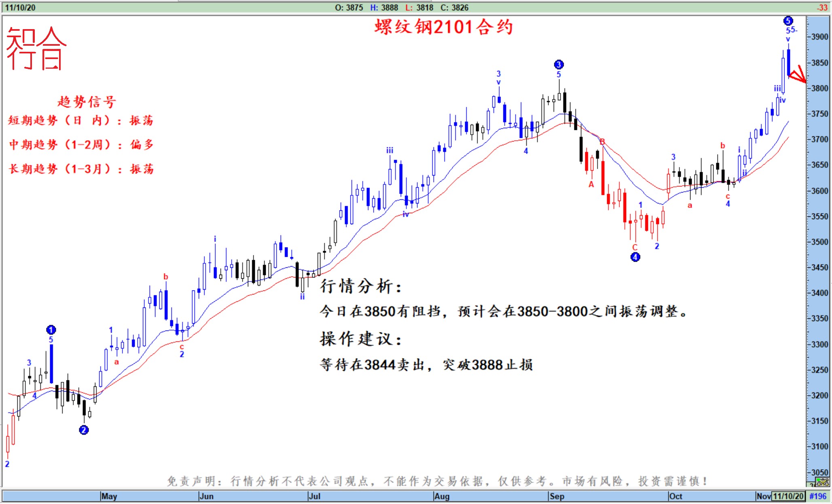Click the circled wave 4 marker

pyautogui.click(x=635, y=257)
